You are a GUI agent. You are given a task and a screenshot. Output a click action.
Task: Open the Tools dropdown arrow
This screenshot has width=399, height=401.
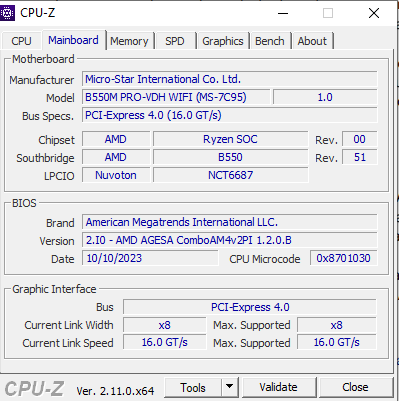click(x=229, y=387)
